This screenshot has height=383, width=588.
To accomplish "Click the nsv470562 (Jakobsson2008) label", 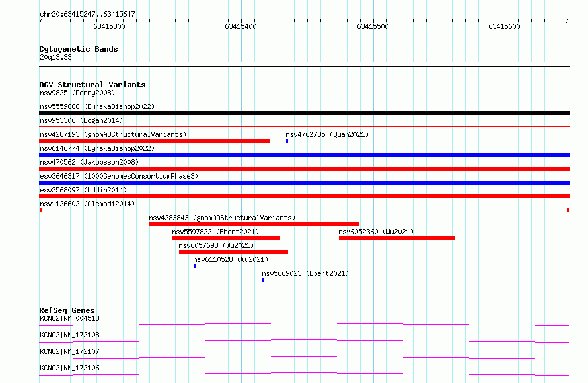I will click(x=89, y=162).
